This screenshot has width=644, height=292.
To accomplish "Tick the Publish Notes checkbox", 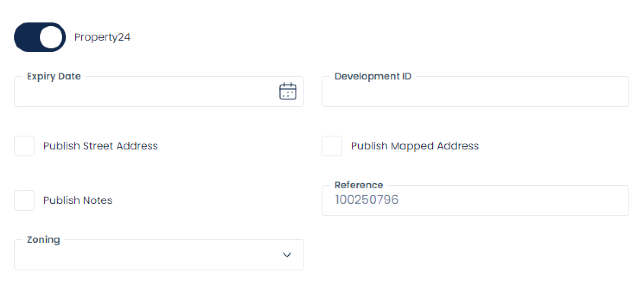I will 24,200.
